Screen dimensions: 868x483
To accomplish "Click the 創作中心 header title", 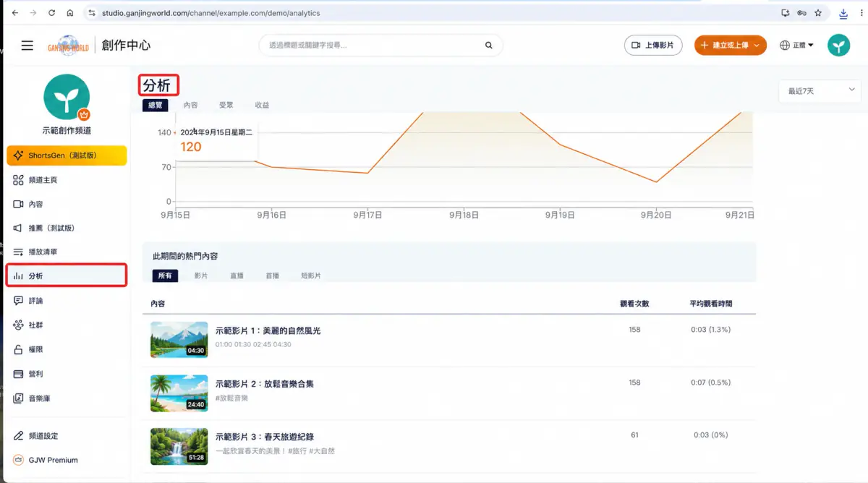I will coord(126,46).
